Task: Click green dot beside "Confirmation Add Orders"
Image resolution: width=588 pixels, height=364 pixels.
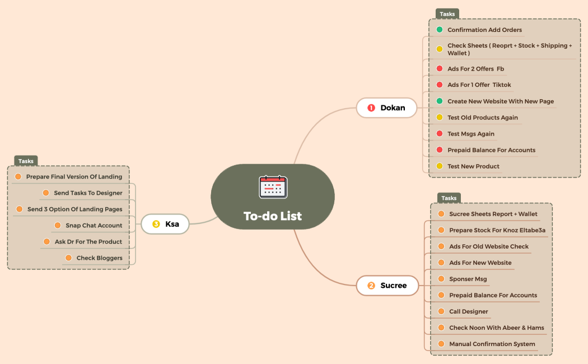Action: pyautogui.click(x=441, y=30)
